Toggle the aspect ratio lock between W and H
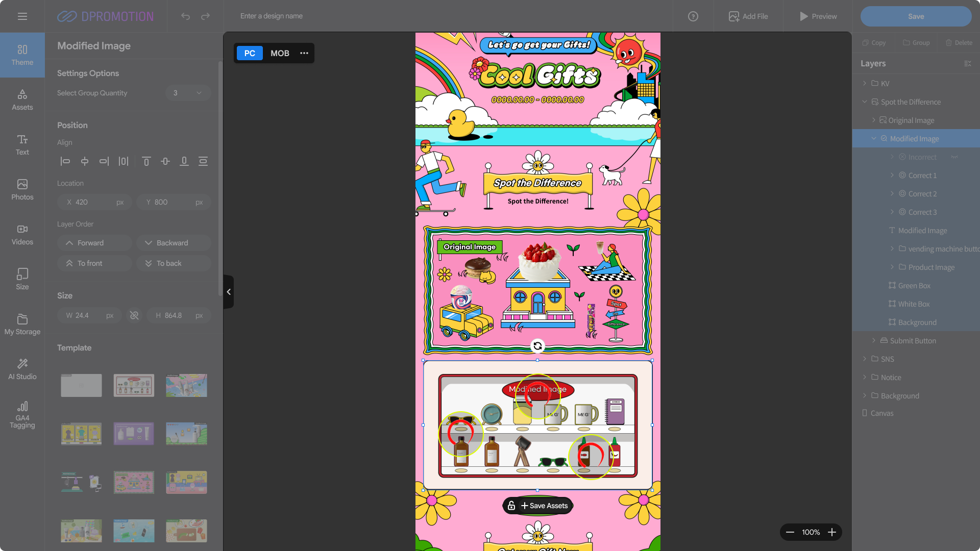980x551 pixels. click(134, 315)
